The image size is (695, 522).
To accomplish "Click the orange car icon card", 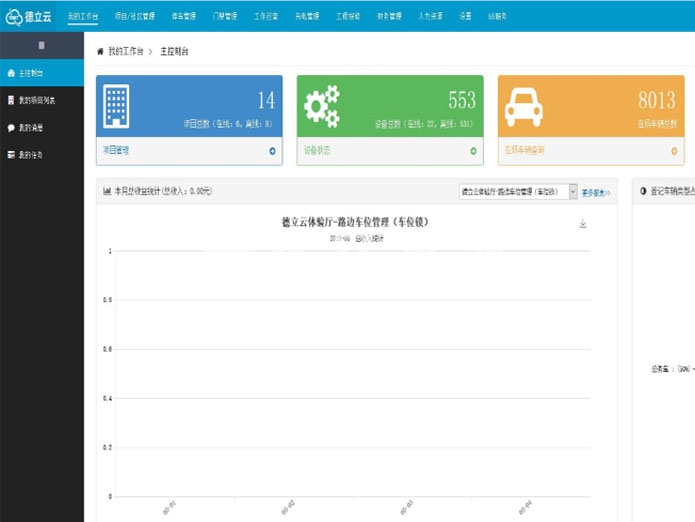I will 523,107.
